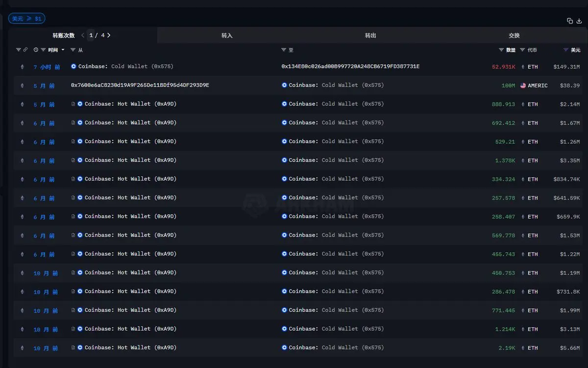
Task: Select the 转账次数 tab
Action: coord(64,35)
